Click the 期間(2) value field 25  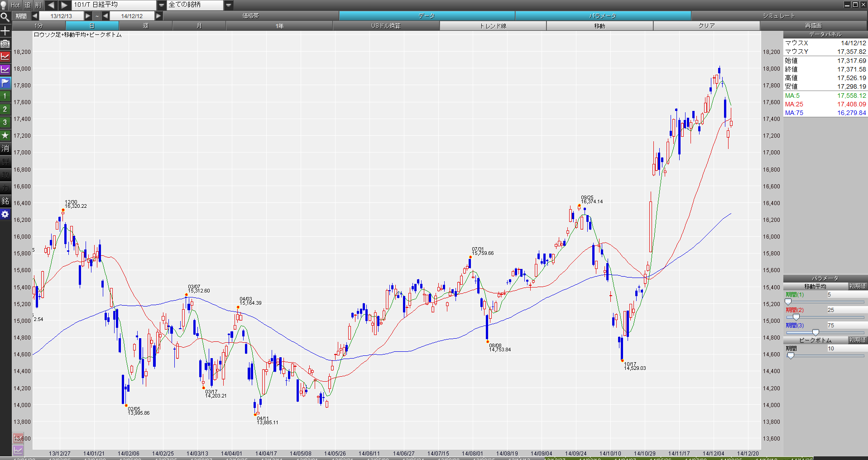[847, 310]
